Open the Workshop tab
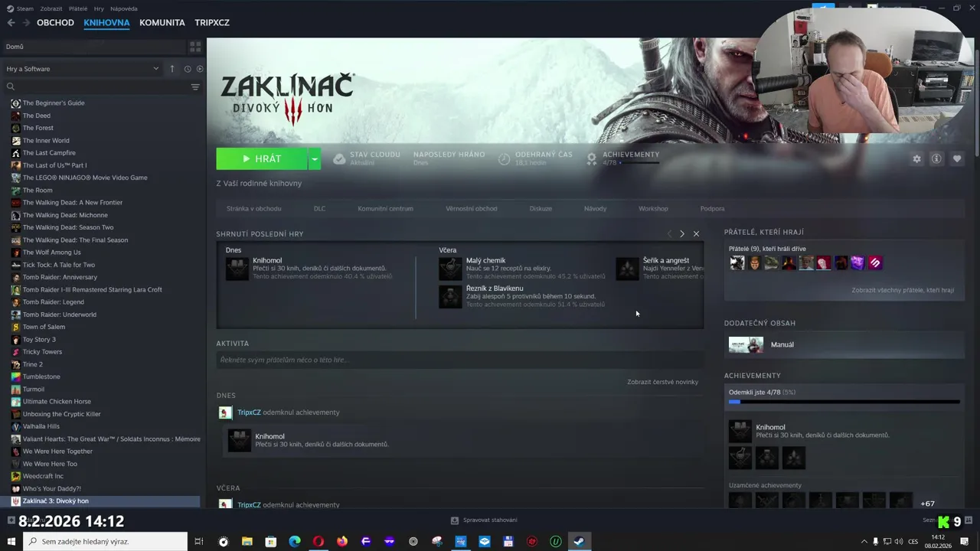Viewport: 980px width, 551px height. coord(653,208)
